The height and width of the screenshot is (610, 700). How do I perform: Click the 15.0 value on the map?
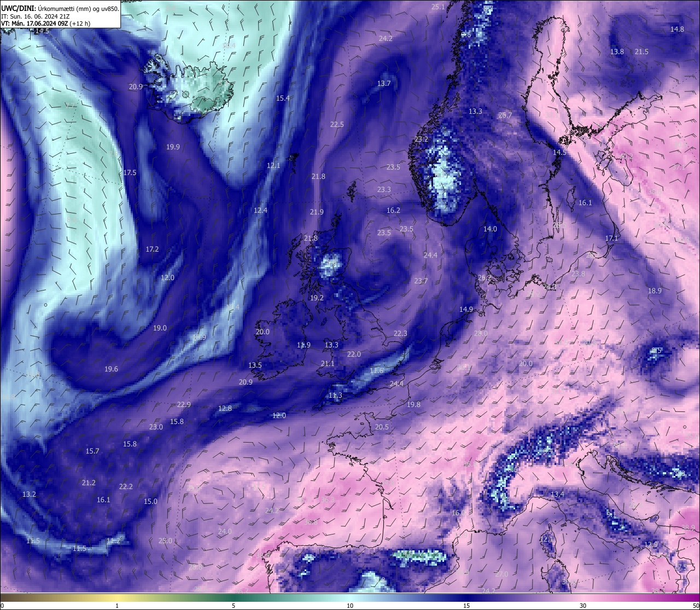point(150,501)
